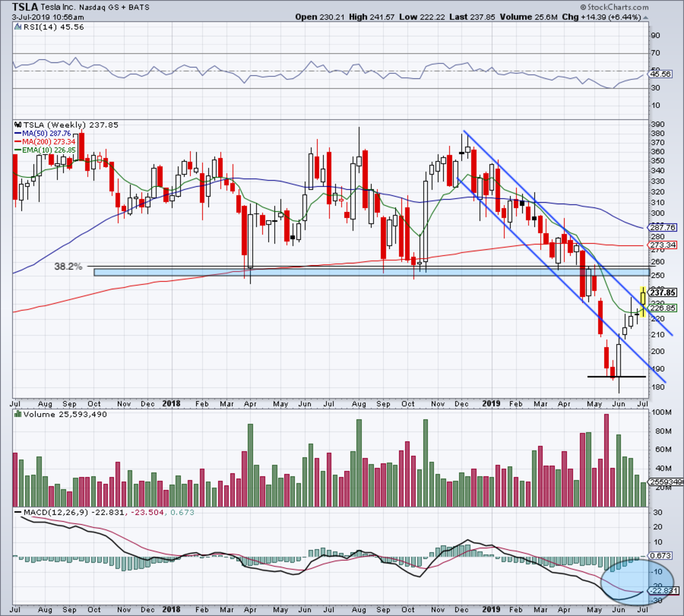Click the candlestick icon beside TSLA (Weekly)

(19, 124)
